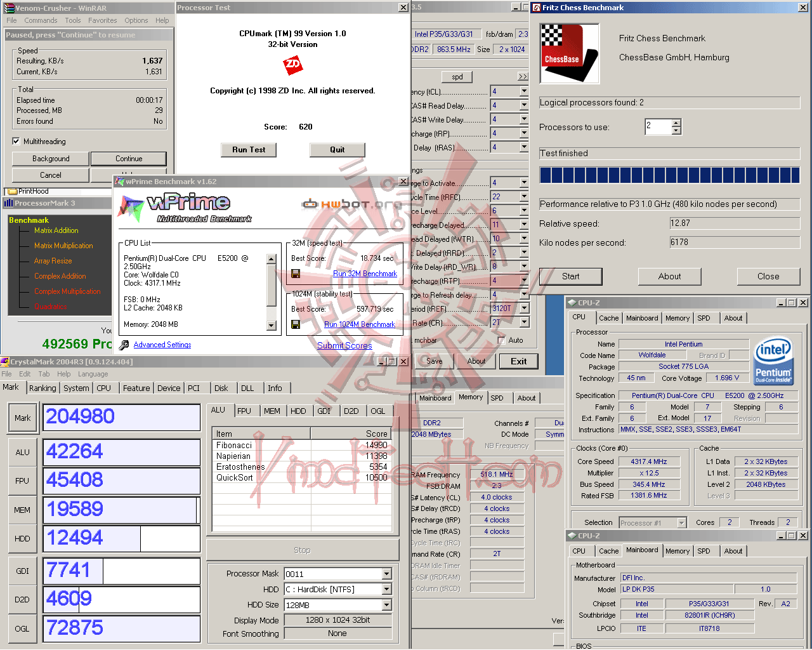Image resolution: width=812 pixels, height=650 pixels.
Task: Click the Fritz Chess test progress bar
Action: coord(669,175)
